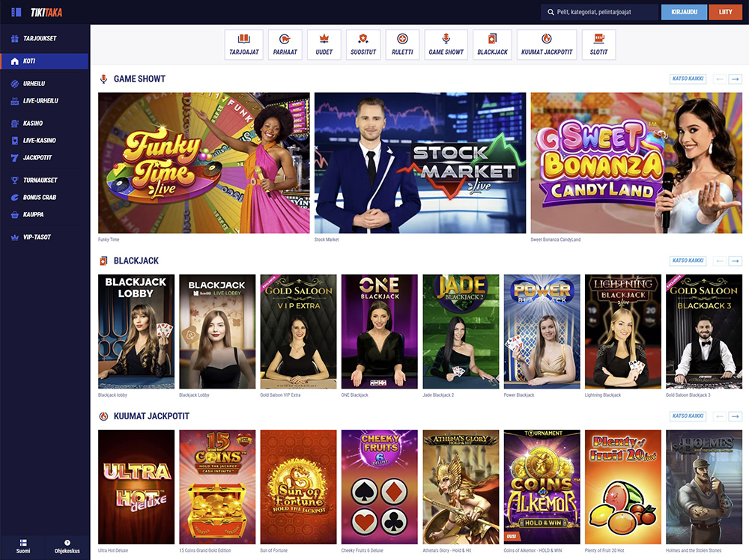749x560 pixels.
Task: Click the Game Showt section microphone icon
Action: (103, 79)
